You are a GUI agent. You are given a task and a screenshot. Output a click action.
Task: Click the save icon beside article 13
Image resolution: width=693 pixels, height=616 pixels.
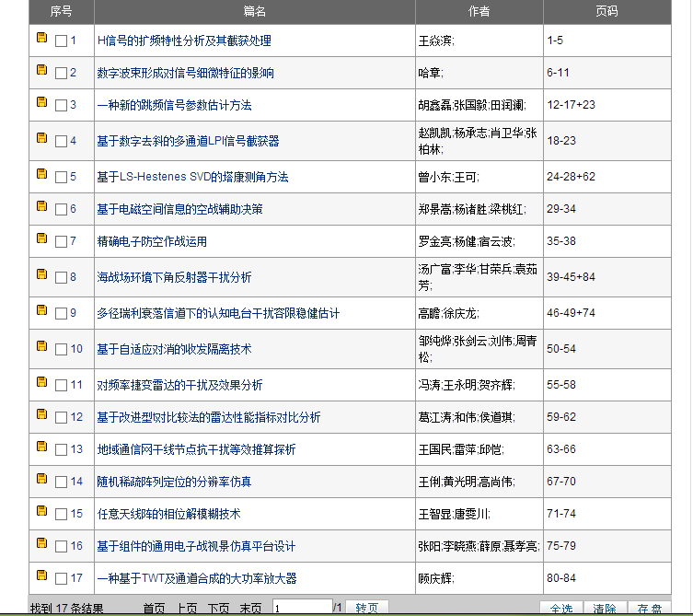(x=42, y=447)
